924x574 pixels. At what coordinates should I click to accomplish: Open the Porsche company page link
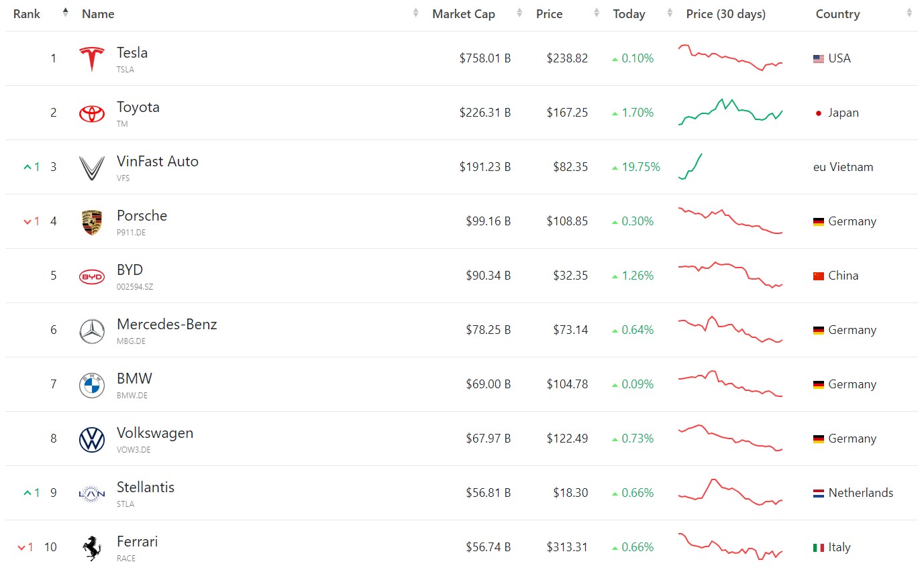[x=142, y=216]
